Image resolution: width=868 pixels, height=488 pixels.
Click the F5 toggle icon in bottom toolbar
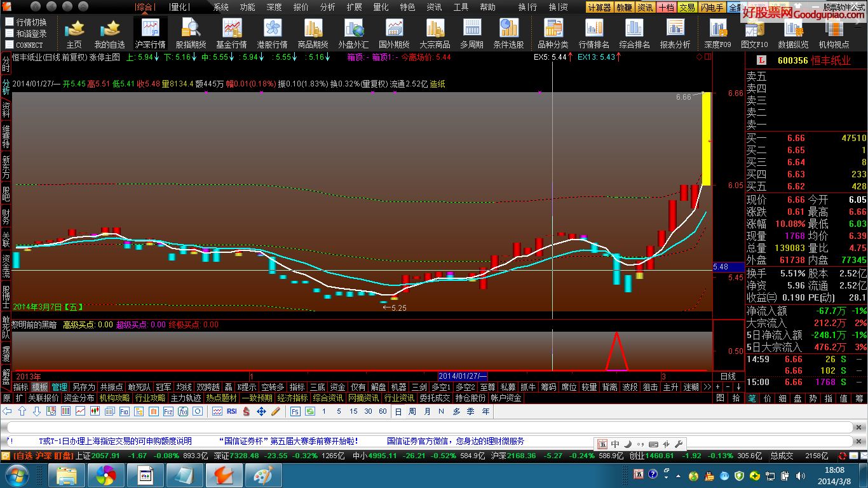pos(295,412)
